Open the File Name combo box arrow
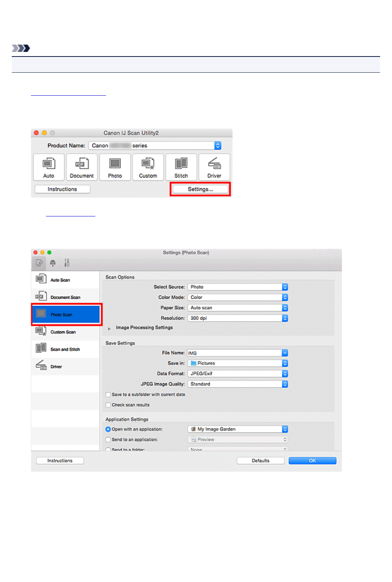This screenshot has width=392, height=582. pyautogui.click(x=285, y=353)
